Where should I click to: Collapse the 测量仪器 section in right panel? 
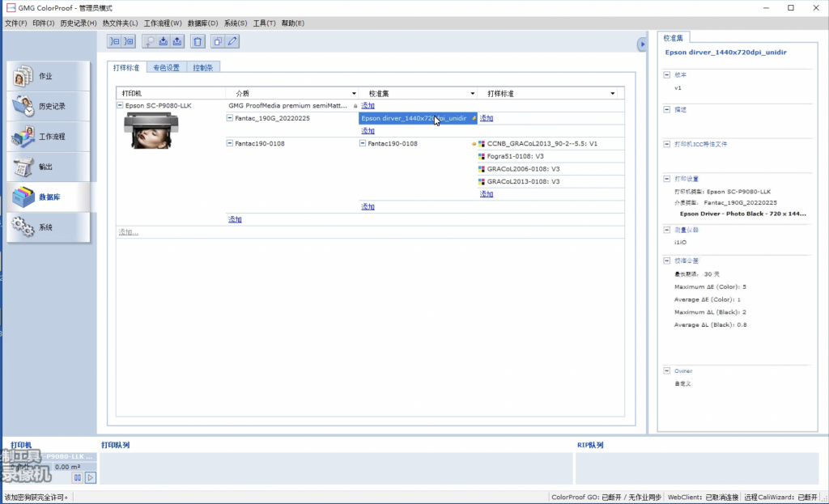(x=667, y=230)
